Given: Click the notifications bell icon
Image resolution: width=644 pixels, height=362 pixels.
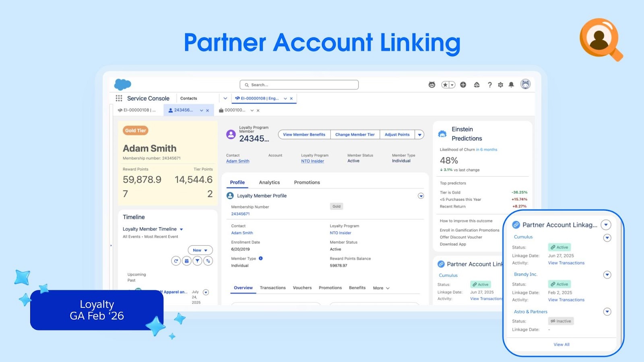Looking at the screenshot, I should (511, 85).
